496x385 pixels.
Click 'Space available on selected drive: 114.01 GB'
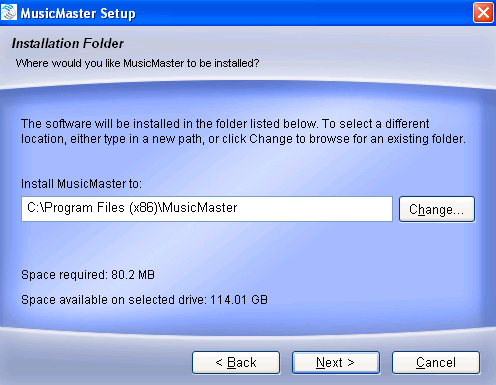[144, 300]
